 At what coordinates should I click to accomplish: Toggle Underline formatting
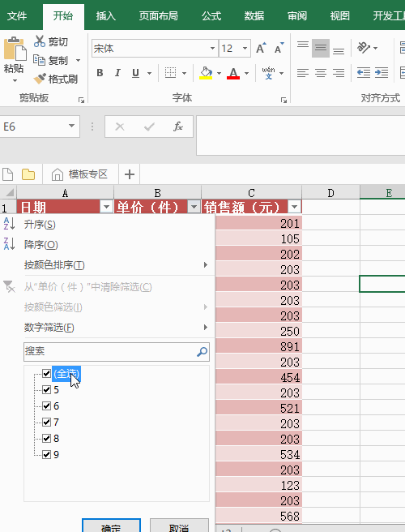[135, 73]
